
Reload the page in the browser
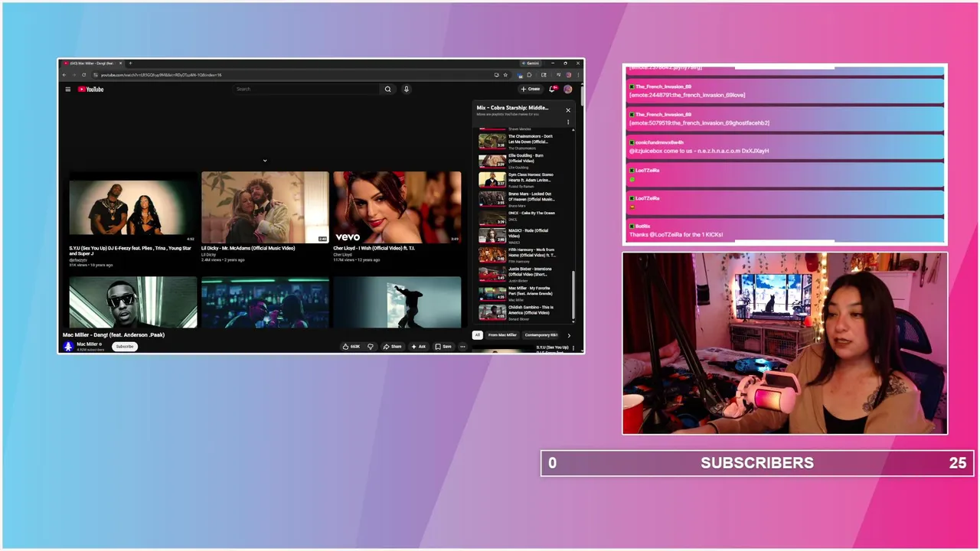[84, 75]
